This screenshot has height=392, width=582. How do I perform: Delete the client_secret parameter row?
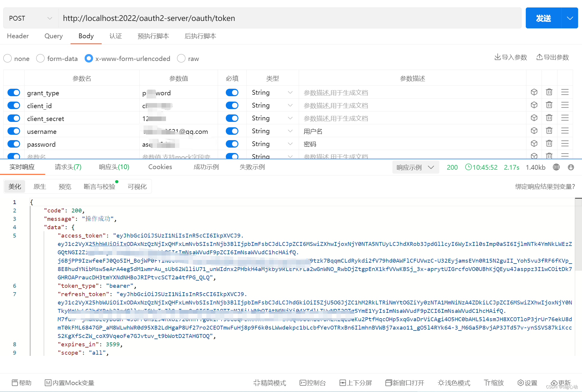[x=549, y=118]
